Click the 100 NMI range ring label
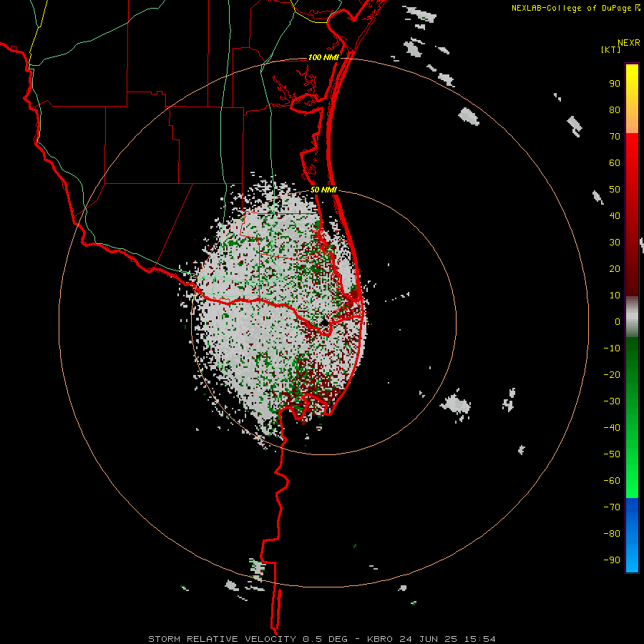The width and height of the screenshot is (644, 644). [323, 57]
